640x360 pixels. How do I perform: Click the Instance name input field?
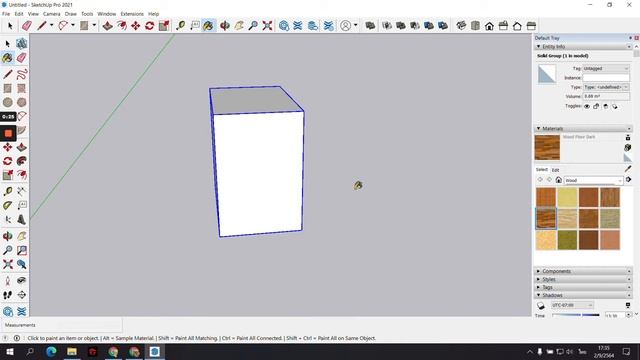(x=606, y=78)
